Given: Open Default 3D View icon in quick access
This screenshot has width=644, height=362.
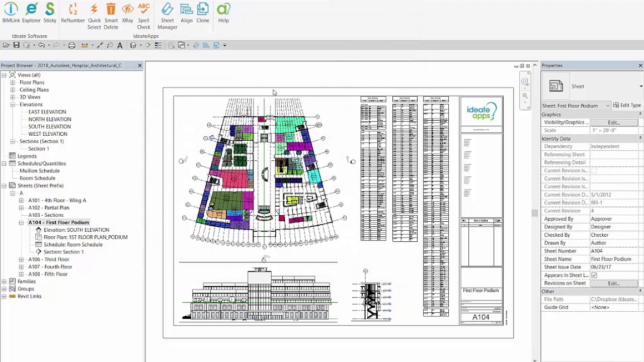Looking at the screenshot, I should click(133, 45).
